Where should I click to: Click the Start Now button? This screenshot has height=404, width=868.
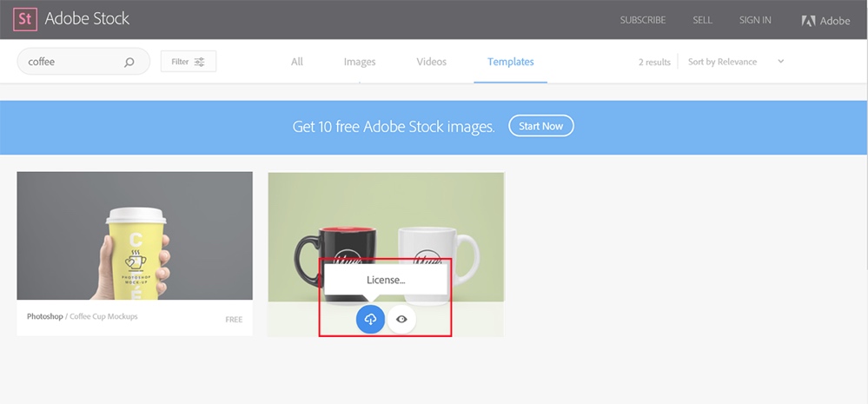pyautogui.click(x=540, y=126)
